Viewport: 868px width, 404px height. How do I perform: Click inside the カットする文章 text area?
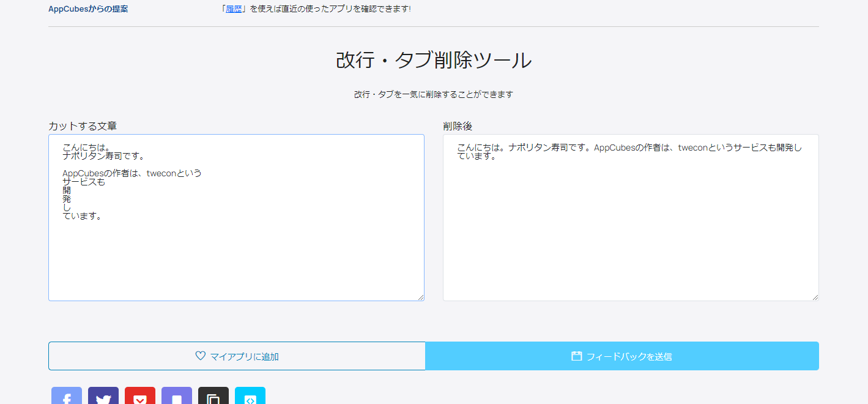tap(236, 217)
